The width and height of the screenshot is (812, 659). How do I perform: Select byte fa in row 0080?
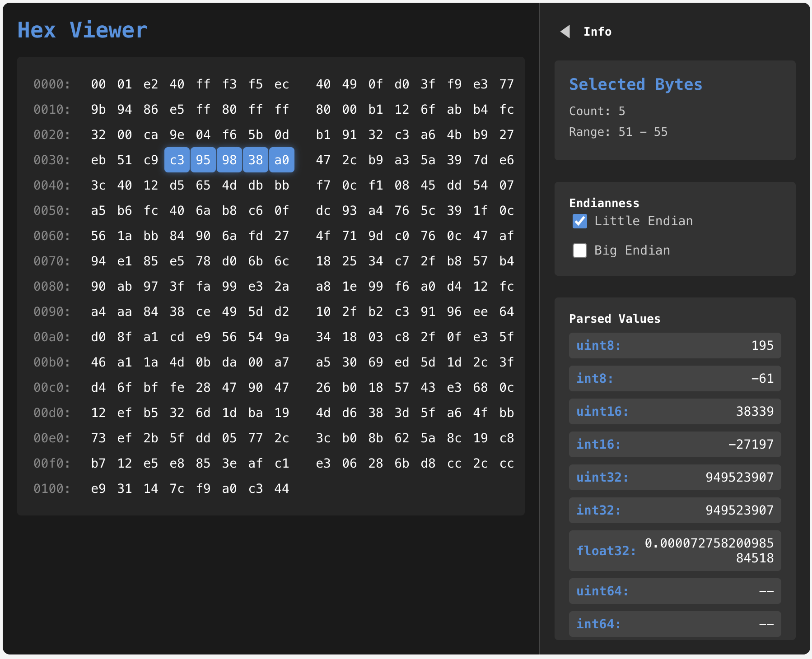click(203, 286)
